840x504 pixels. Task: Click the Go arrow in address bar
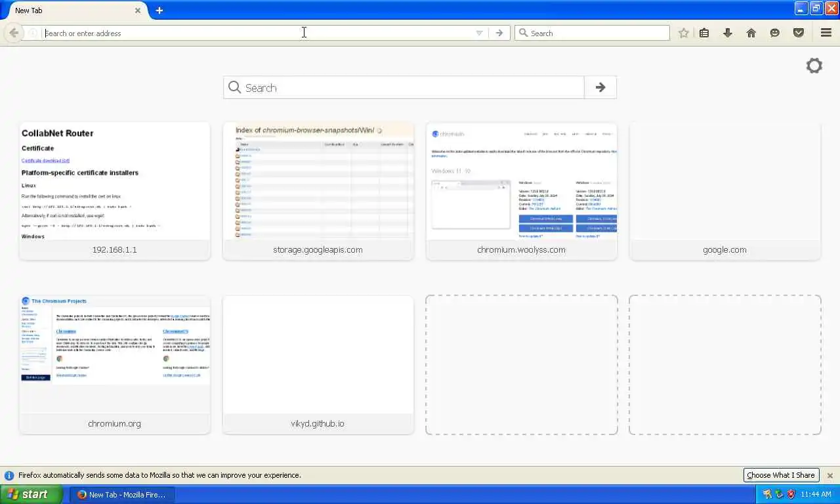[499, 33]
